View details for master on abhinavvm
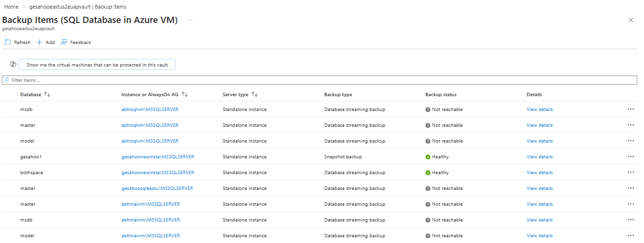The width and height of the screenshot is (644, 243). pos(540,204)
